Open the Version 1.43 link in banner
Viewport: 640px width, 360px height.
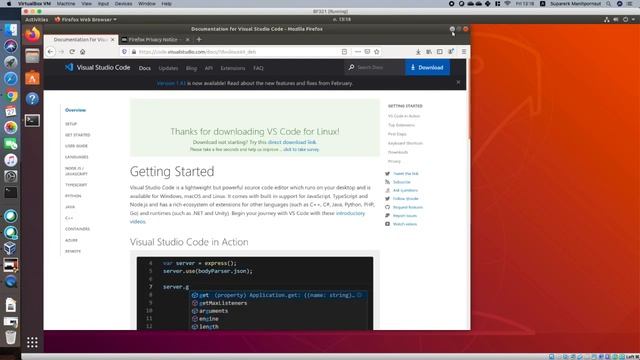click(171, 83)
